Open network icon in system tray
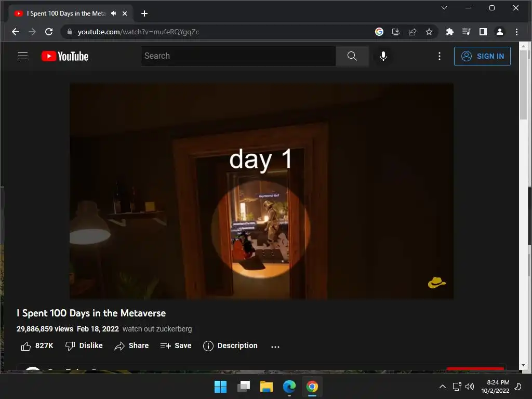Image resolution: width=532 pixels, height=399 pixels. click(x=457, y=387)
